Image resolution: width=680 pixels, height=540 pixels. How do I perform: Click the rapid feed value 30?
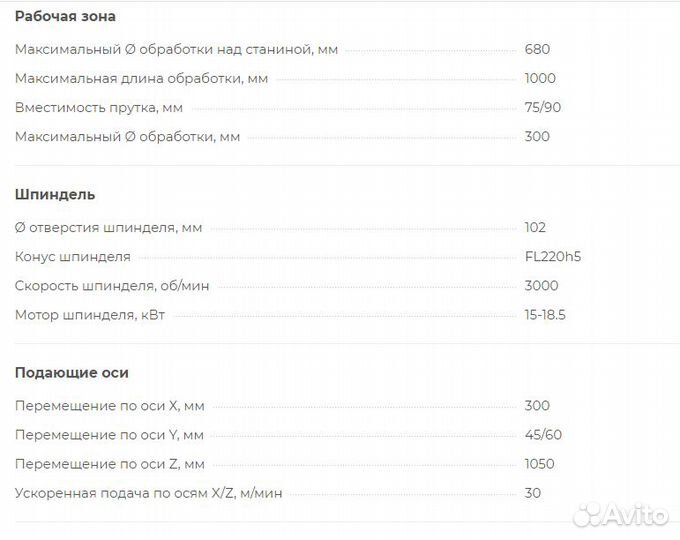532,493
